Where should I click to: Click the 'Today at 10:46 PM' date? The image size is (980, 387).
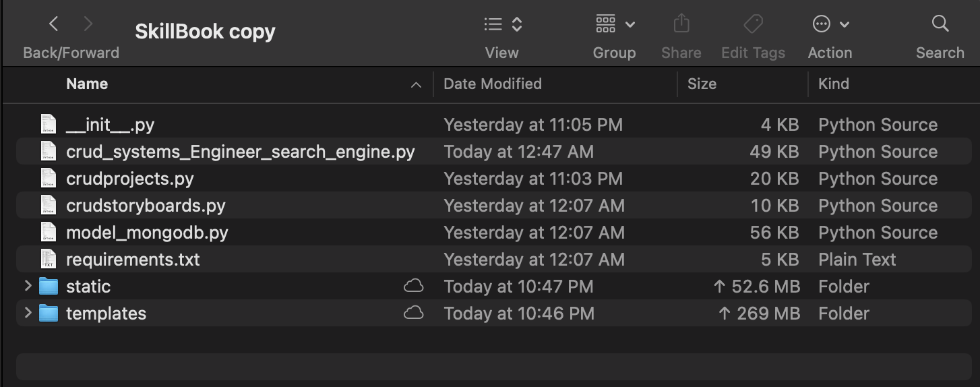pos(519,314)
